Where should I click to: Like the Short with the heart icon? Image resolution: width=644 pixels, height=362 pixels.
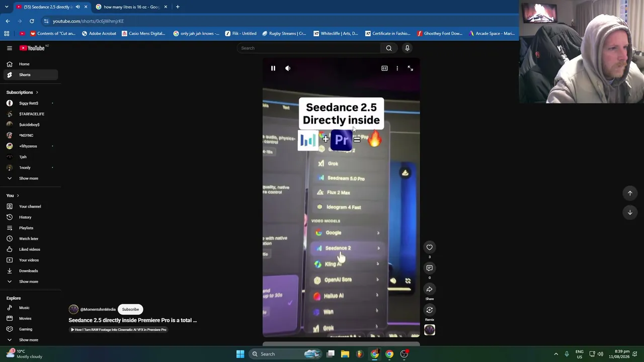point(430,247)
